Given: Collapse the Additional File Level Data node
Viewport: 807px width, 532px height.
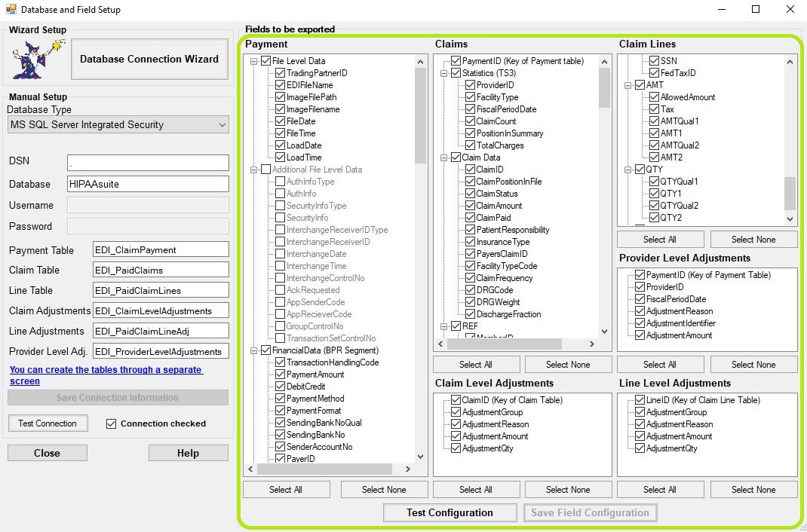Looking at the screenshot, I should click(253, 170).
